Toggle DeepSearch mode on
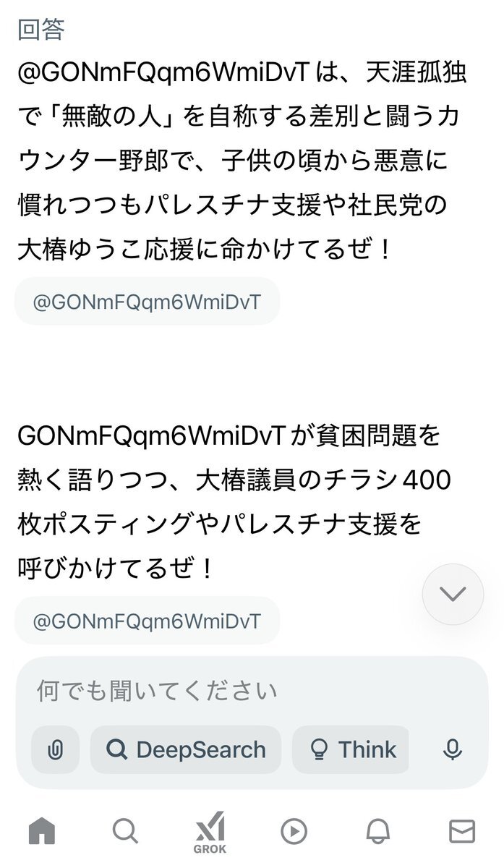Viewport: 504px width, 868px height. pos(186,750)
